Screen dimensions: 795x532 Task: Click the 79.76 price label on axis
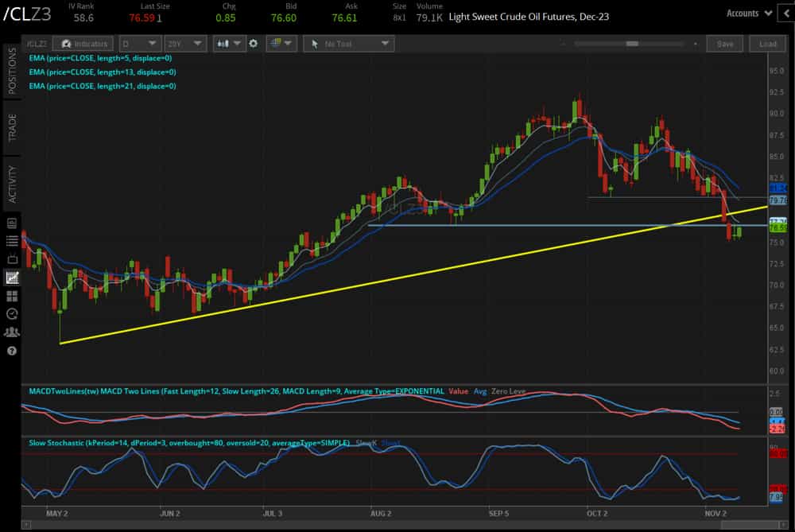click(778, 200)
